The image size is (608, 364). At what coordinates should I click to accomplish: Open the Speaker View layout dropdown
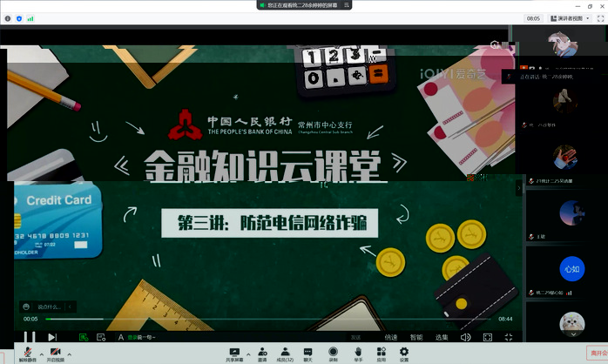(570, 18)
